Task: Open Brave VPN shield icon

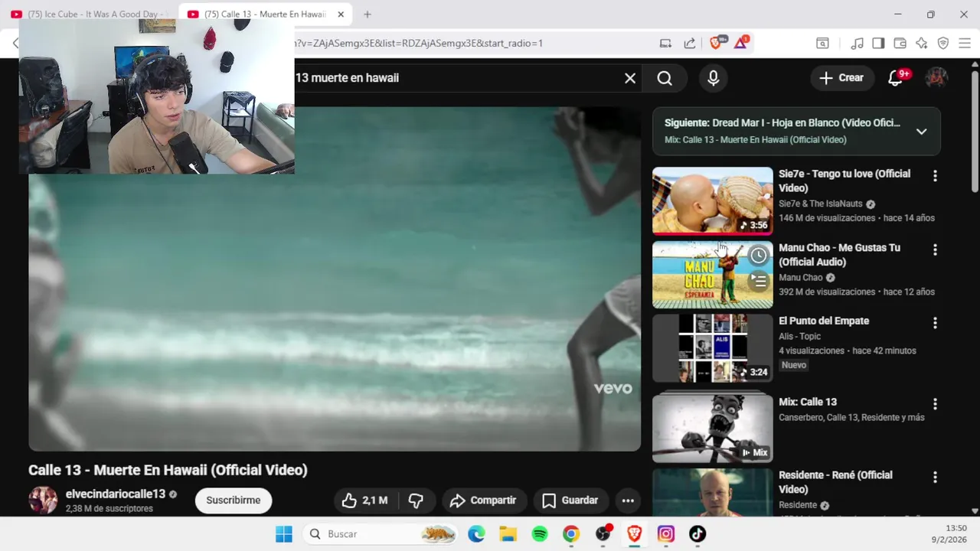Action: point(943,44)
